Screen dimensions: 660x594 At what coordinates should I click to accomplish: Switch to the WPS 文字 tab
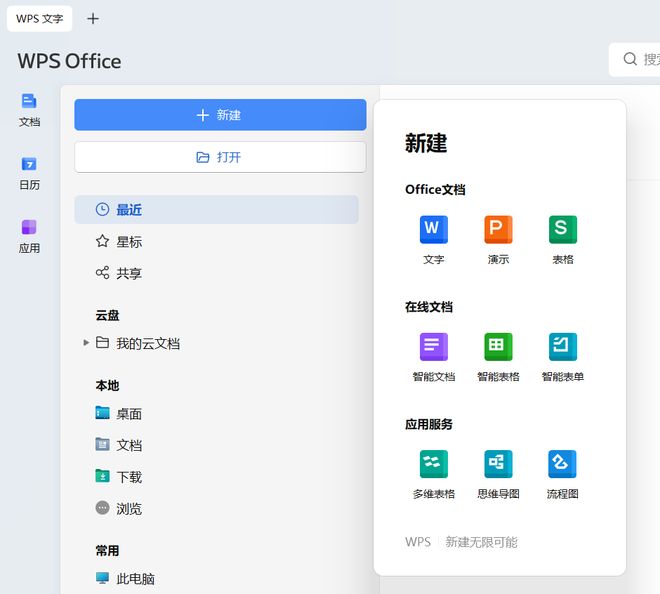(x=40, y=19)
